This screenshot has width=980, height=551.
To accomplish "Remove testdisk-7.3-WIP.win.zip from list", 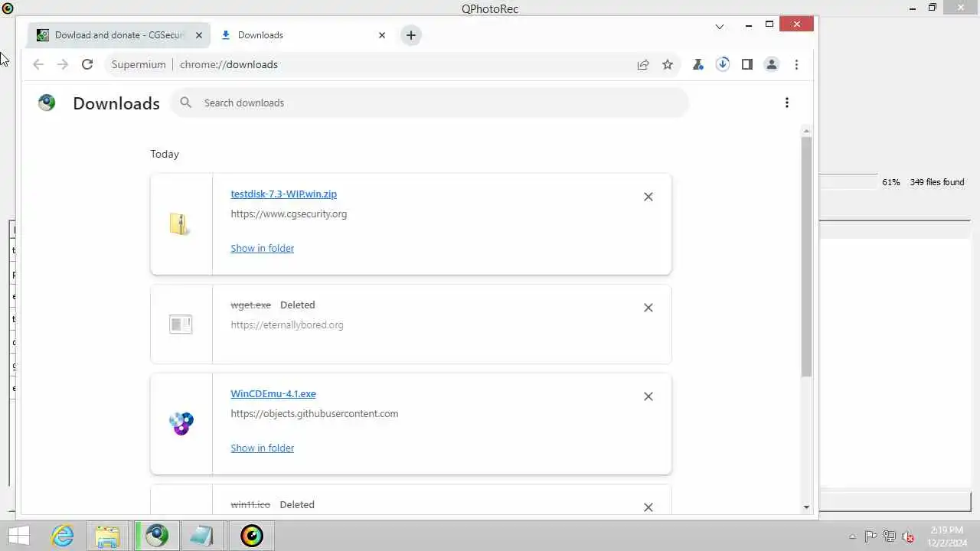I will pyautogui.click(x=648, y=197).
